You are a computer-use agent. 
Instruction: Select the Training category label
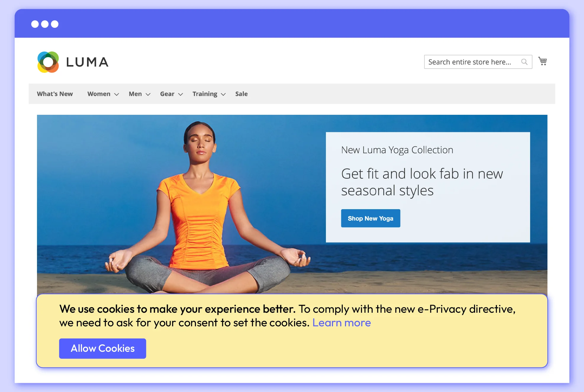(x=205, y=94)
